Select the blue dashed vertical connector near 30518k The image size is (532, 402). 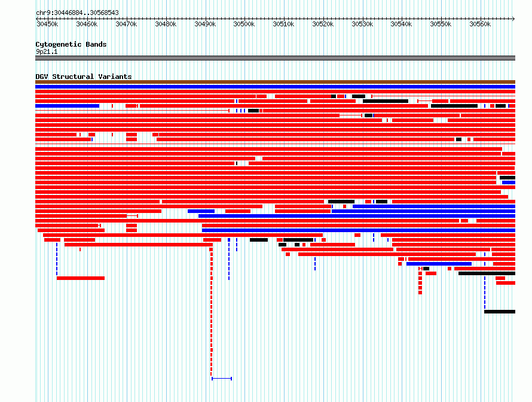click(315, 264)
